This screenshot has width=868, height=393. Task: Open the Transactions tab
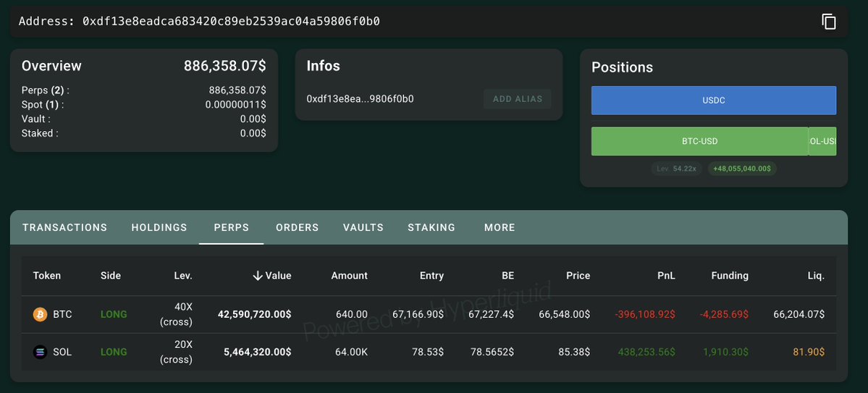point(64,227)
